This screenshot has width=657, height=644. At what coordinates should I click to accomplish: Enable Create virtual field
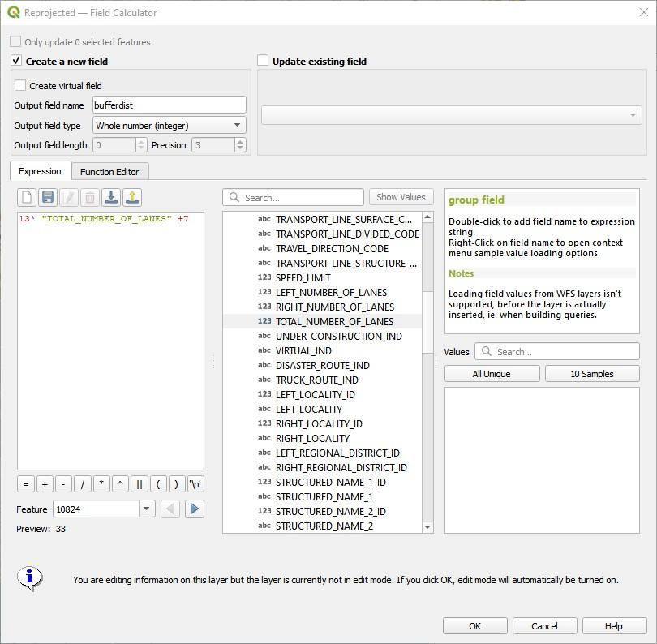point(20,85)
